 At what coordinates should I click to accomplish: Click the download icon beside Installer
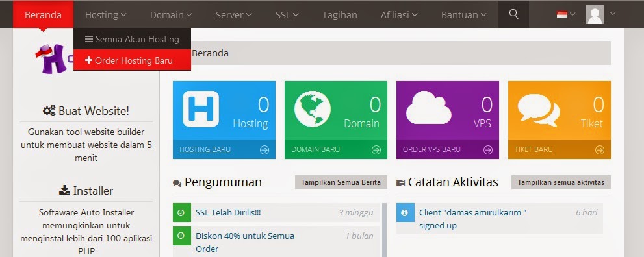[x=64, y=190]
